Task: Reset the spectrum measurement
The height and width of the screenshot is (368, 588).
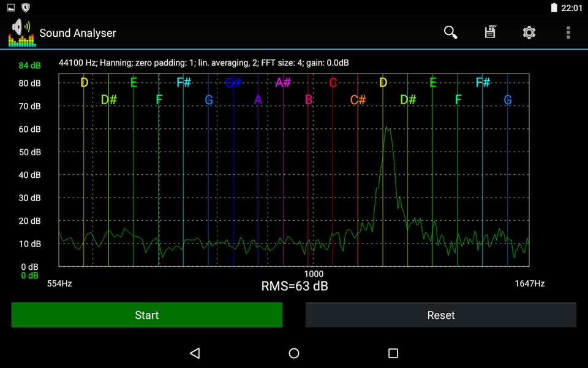Action: [441, 315]
